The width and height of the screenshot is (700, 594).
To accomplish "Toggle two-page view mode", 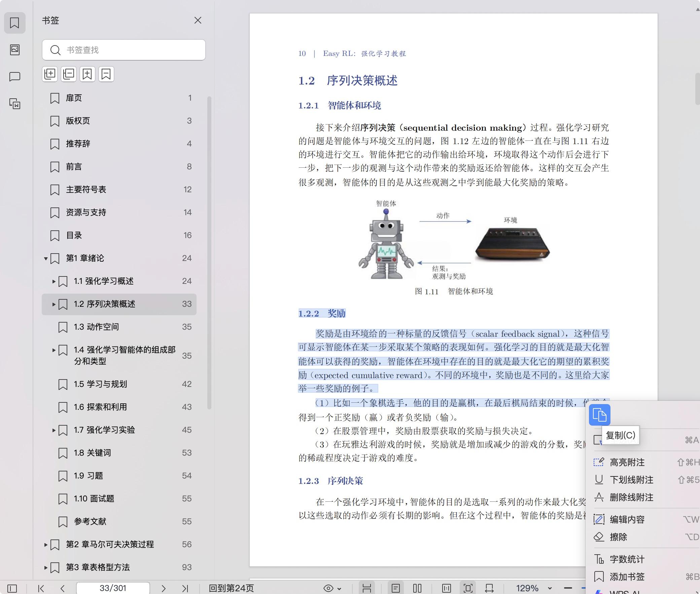I will [x=417, y=588].
